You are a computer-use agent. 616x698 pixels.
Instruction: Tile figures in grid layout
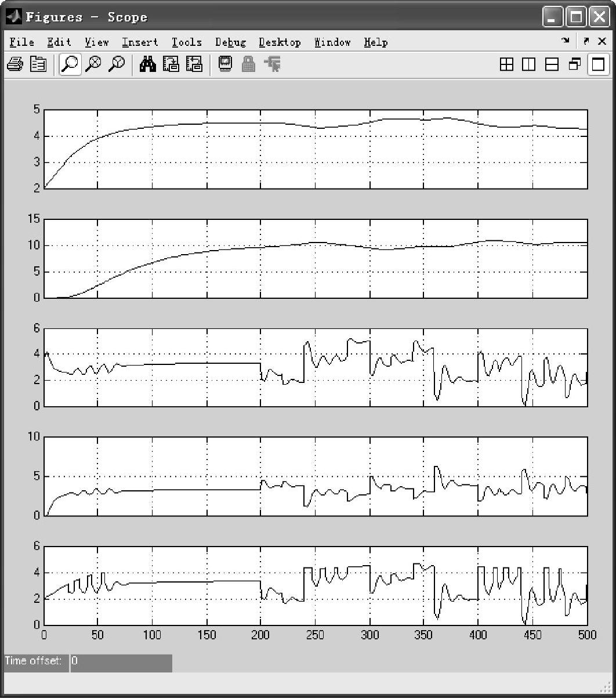point(506,64)
